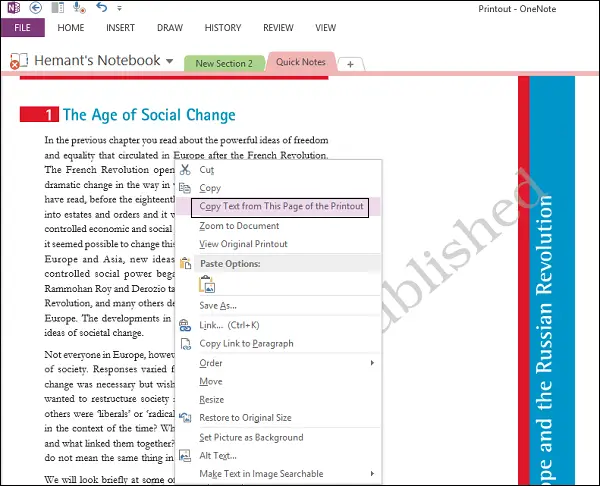Screen dimensions: 600x486
Task: Expand the Hemant's Notebook dropdown
Action: coord(170,61)
